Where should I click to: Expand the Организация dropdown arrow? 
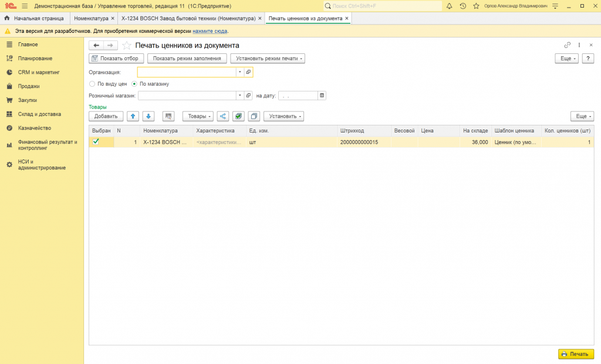240,72
